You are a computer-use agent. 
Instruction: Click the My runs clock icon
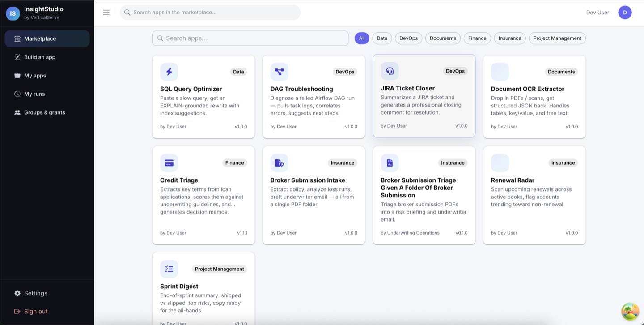(x=17, y=94)
